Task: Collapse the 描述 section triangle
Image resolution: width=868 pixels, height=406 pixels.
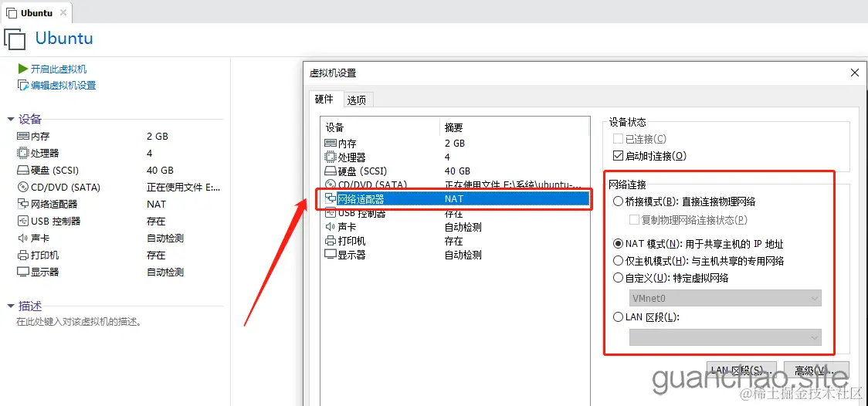Action: pyautogui.click(x=11, y=306)
